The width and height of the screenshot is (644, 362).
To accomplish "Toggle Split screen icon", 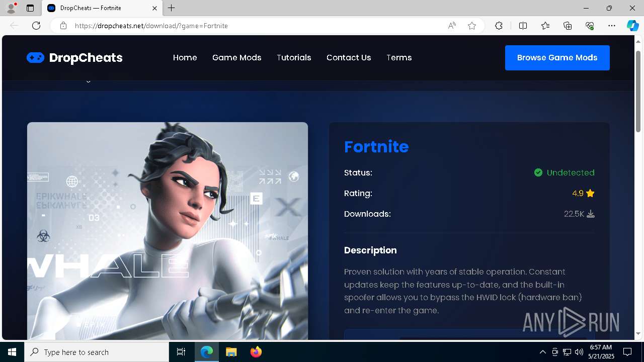I will click(x=523, y=26).
